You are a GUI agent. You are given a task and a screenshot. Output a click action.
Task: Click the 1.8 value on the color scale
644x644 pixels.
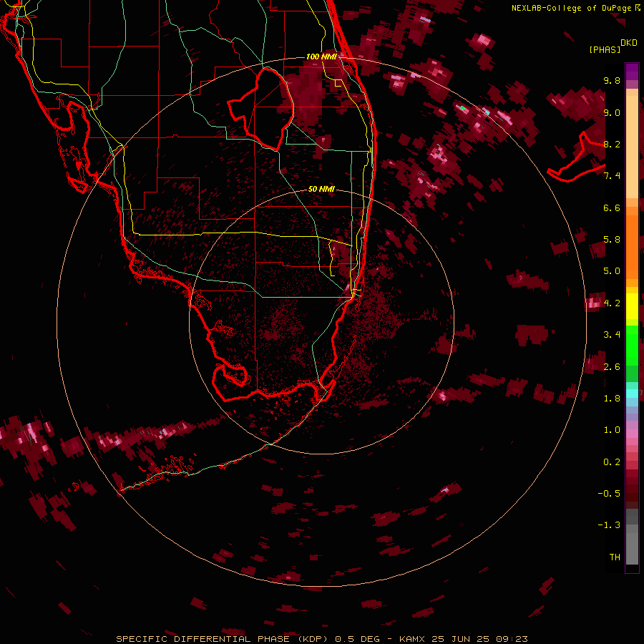(612, 399)
